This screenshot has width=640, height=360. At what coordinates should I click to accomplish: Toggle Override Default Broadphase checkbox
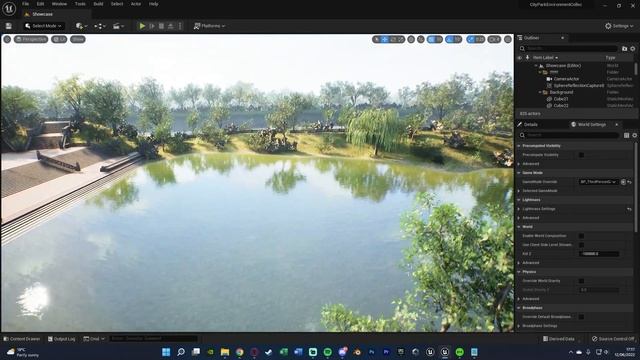[x=581, y=317]
